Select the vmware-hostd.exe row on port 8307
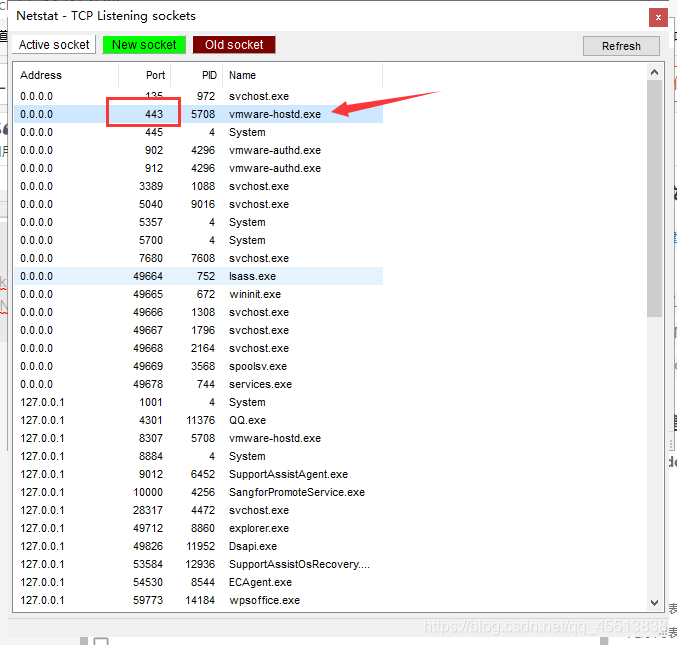This screenshot has width=677, height=645. point(199,438)
